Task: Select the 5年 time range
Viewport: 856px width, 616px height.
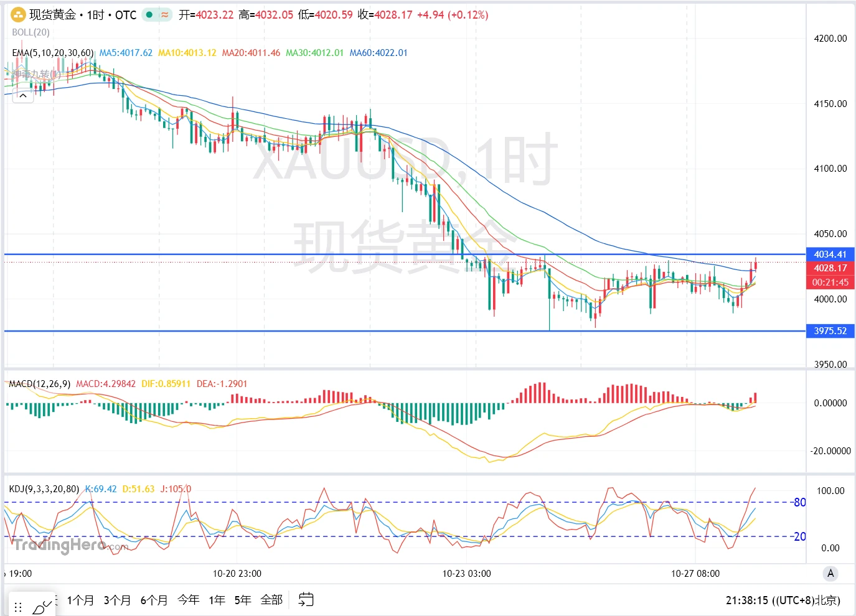Action: click(243, 600)
